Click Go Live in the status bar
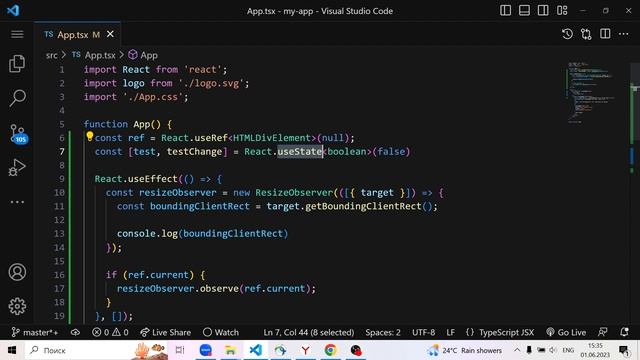 [566, 332]
